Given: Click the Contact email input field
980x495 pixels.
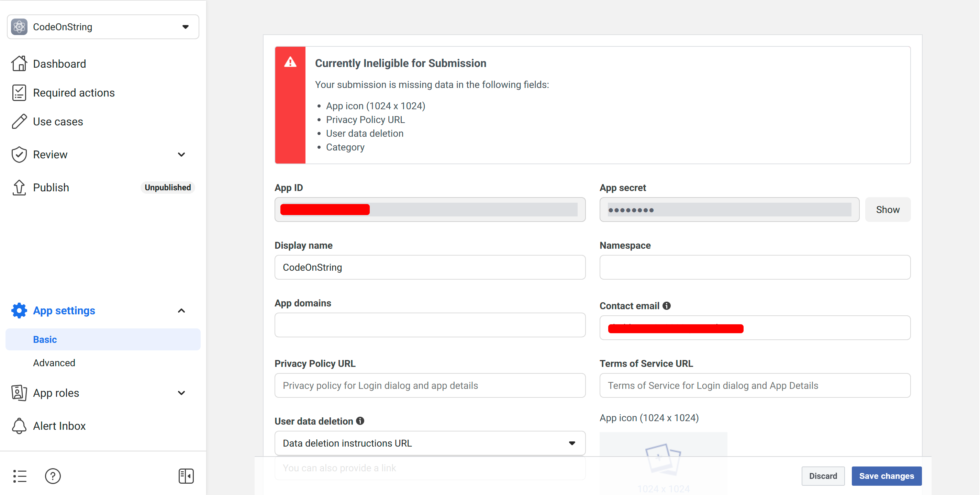Looking at the screenshot, I should (x=755, y=328).
